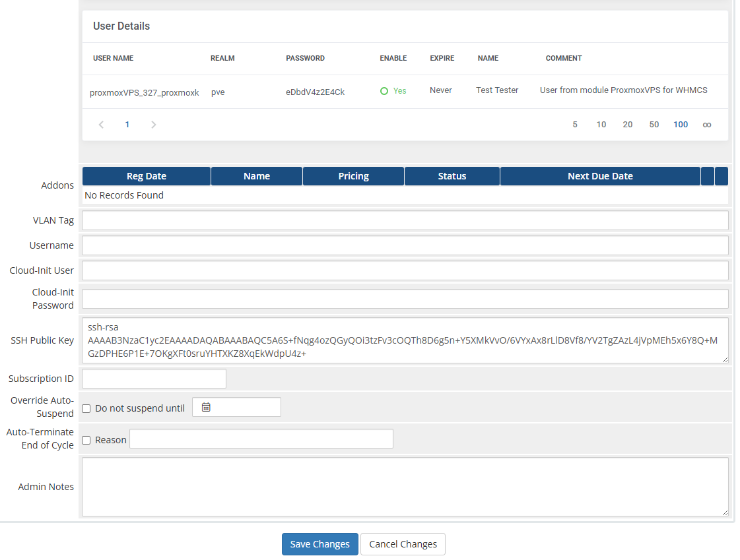The height and width of the screenshot is (560, 740).
Task: Focus the Subscription ID field
Action: 154,379
